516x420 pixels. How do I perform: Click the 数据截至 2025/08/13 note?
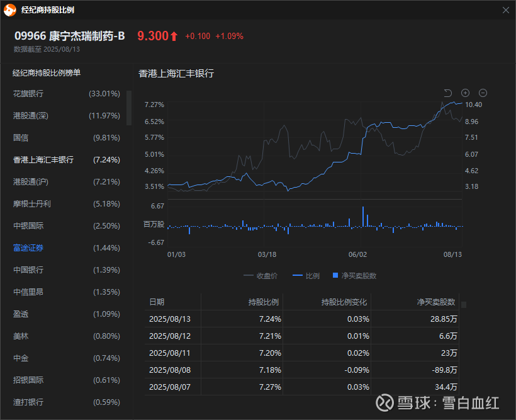[47, 49]
